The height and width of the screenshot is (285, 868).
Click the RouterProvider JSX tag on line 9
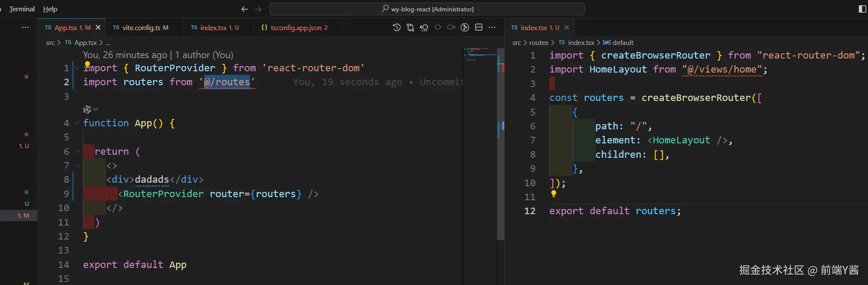[x=163, y=194]
